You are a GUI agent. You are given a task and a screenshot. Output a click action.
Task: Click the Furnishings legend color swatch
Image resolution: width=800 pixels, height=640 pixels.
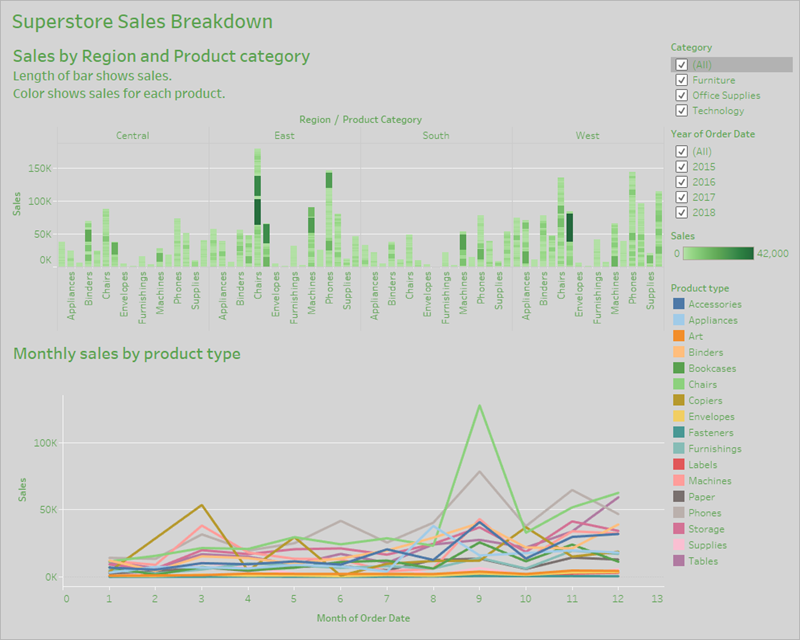679,449
